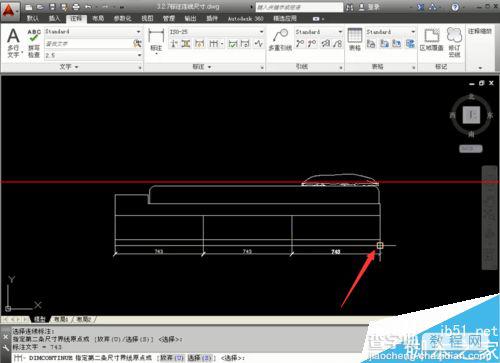Viewport: 500px width, 363px height.
Task: Switch to the Autodesk 360 tab
Action: pos(245,19)
